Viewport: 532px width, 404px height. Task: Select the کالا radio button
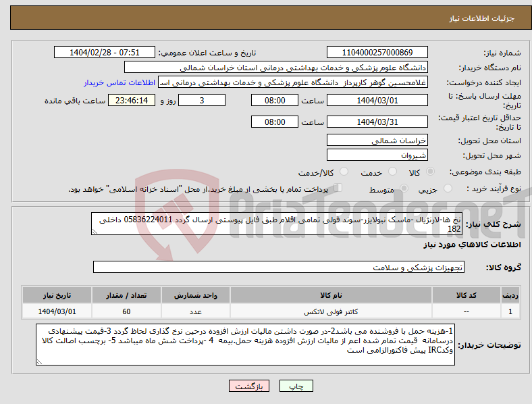[x=430, y=172]
